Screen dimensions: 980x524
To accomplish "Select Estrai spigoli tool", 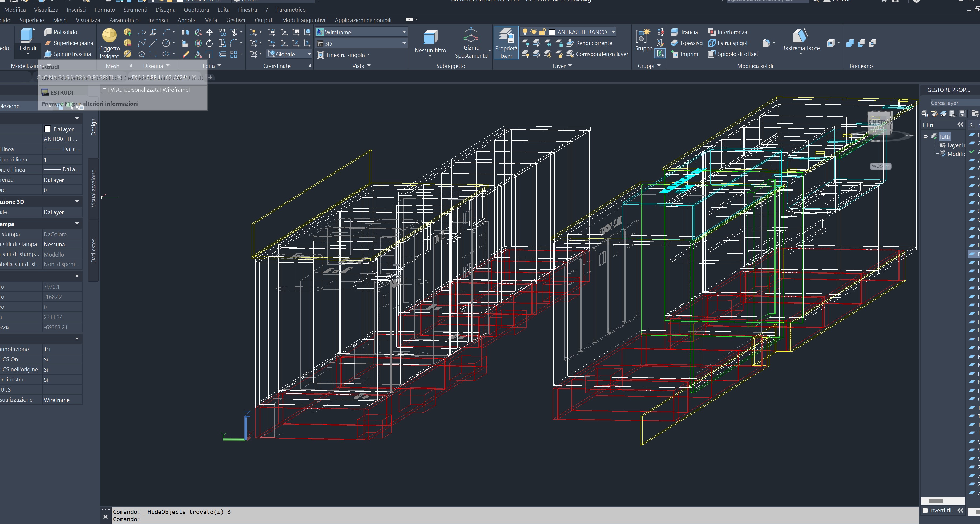I will pyautogui.click(x=728, y=43).
